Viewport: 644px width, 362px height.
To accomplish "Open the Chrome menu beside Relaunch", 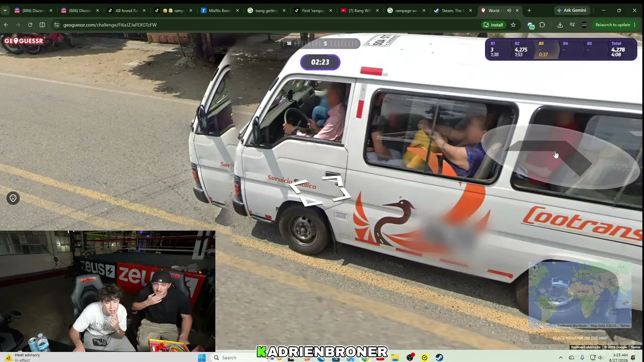I will pyautogui.click(x=635, y=25).
